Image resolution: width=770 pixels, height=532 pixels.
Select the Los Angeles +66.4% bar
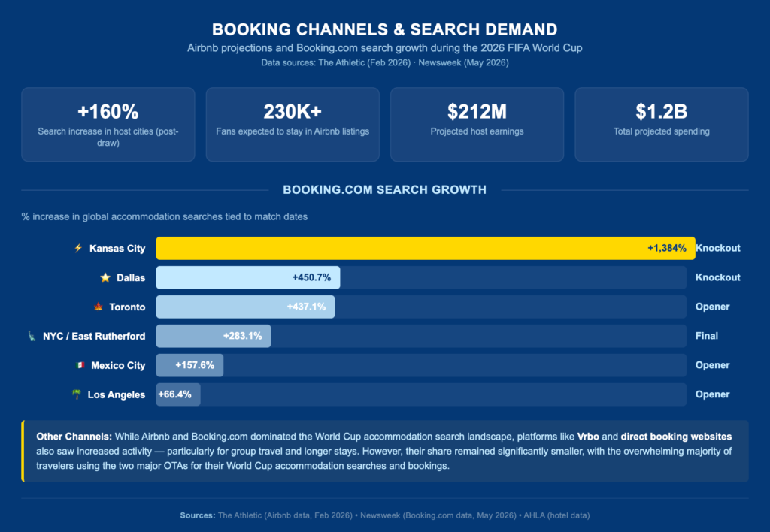click(x=178, y=394)
